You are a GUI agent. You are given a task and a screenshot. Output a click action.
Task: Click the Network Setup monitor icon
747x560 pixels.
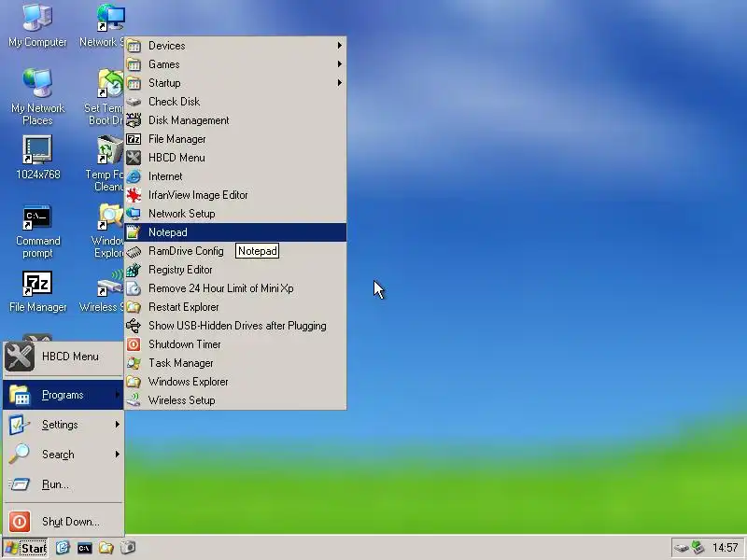[x=134, y=214]
